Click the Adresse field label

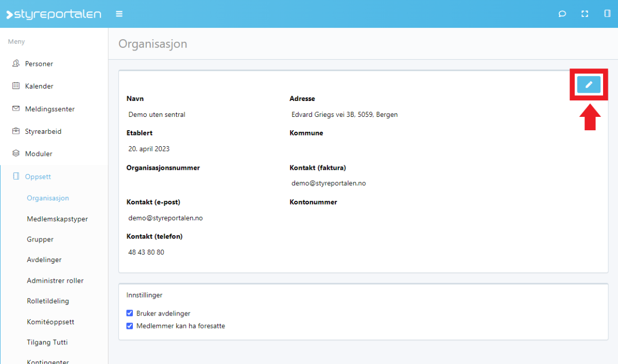302,99
